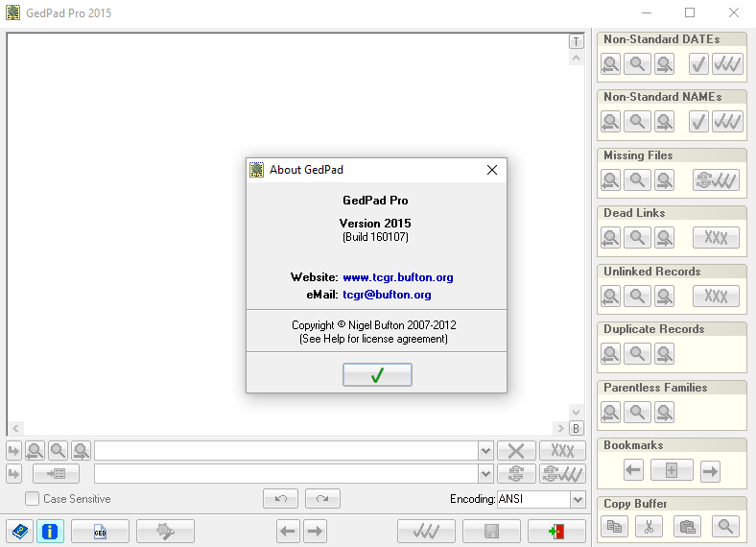Fix single Non-Standard DATE with checkmark
The height and width of the screenshot is (547, 756).
click(698, 64)
